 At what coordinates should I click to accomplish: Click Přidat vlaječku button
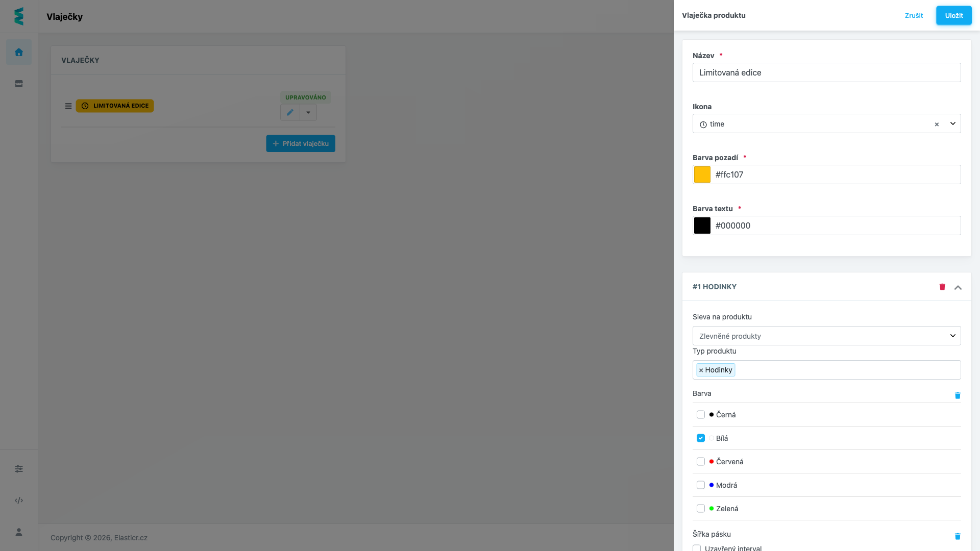[301, 143]
